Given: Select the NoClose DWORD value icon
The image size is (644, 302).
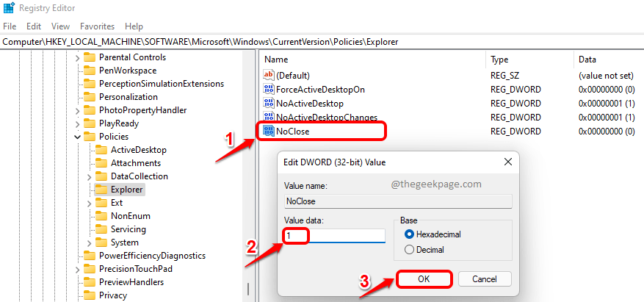Looking at the screenshot, I should [x=268, y=132].
